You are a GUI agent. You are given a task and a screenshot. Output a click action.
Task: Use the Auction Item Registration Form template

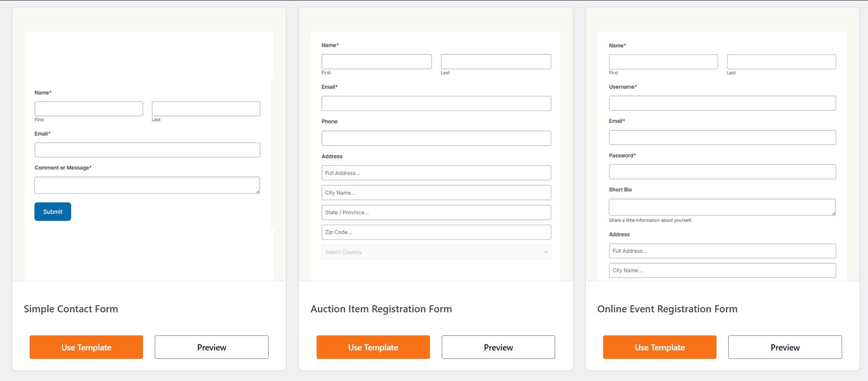pos(373,347)
